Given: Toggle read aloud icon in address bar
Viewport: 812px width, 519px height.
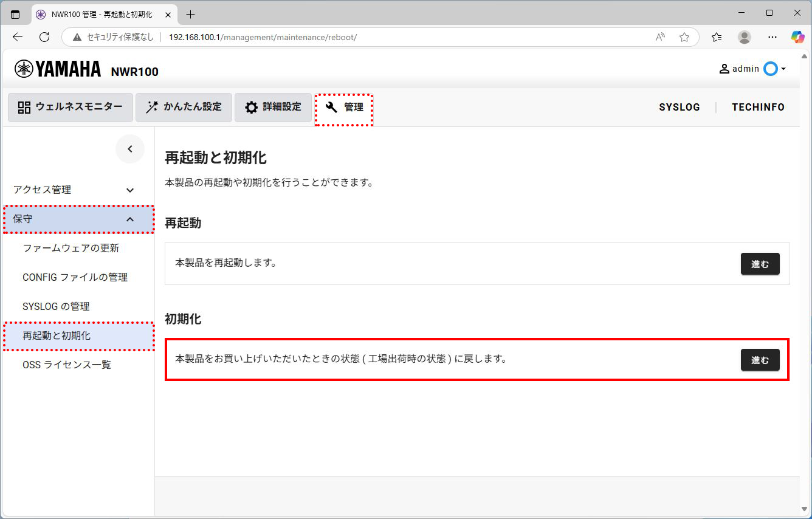Looking at the screenshot, I should click(661, 37).
